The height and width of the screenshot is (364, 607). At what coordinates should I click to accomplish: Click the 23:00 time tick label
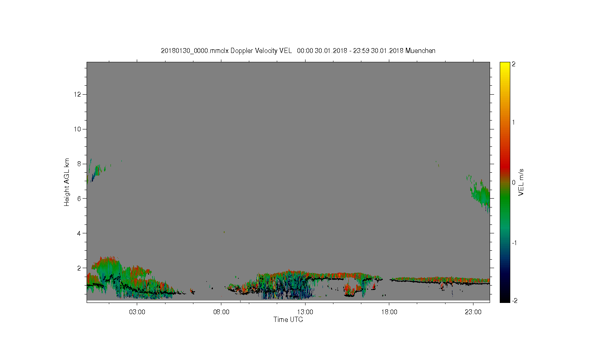point(473,312)
